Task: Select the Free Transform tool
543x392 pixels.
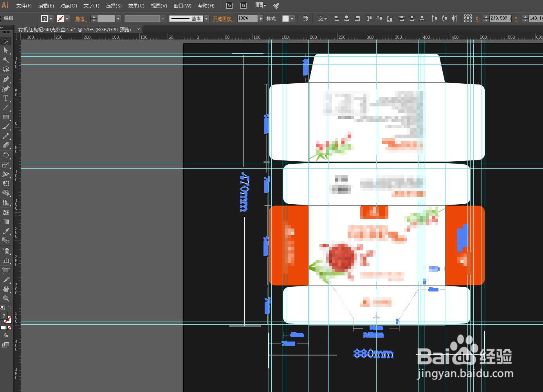Action: (6, 183)
